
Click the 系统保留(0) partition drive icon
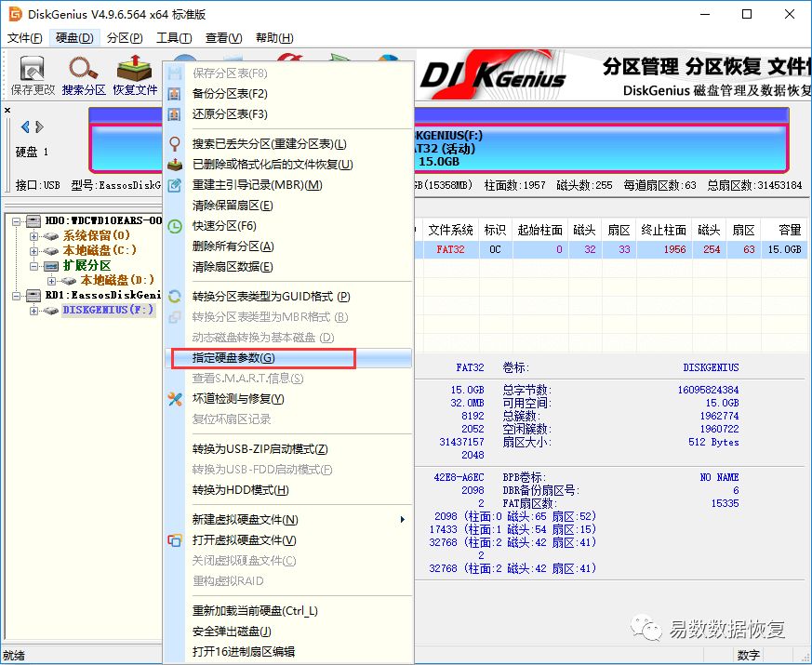click(50, 236)
